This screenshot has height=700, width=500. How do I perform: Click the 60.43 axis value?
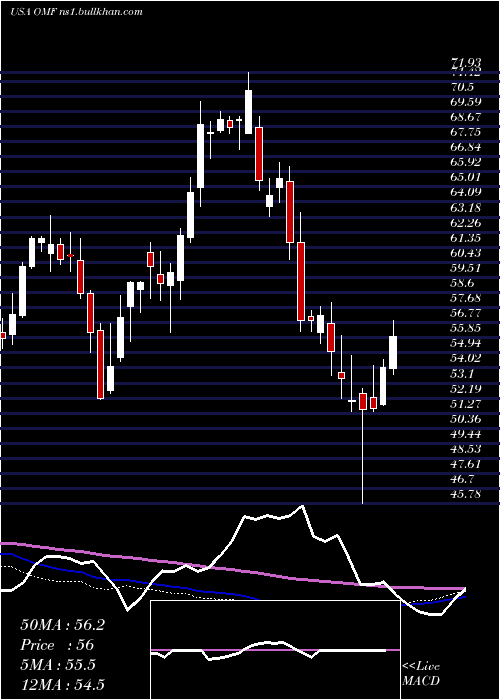pyautogui.click(x=466, y=253)
